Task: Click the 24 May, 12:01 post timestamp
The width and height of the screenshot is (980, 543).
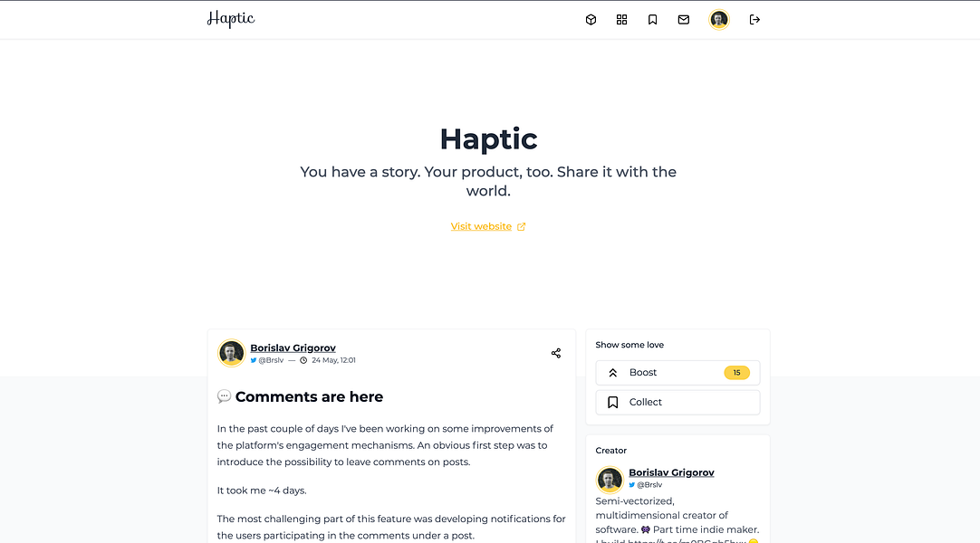Action: click(x=333, y=360)
